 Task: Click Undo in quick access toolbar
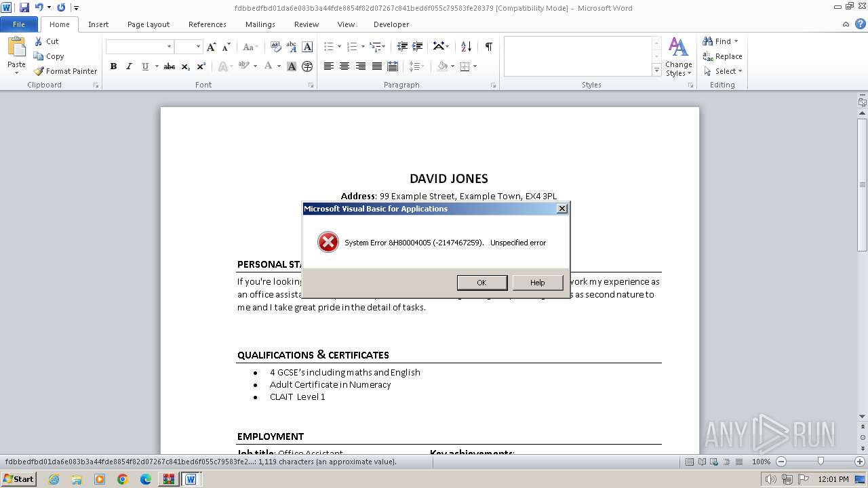point(39,7)
